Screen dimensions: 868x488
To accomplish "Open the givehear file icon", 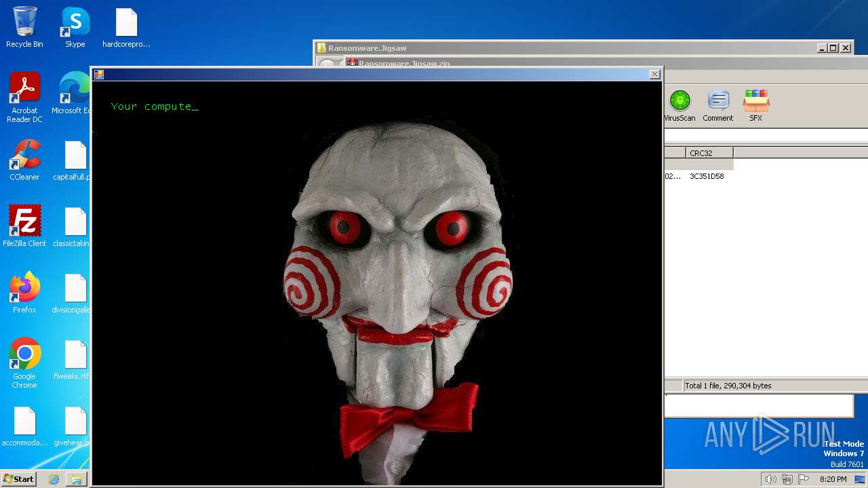I will click(73, 425).
